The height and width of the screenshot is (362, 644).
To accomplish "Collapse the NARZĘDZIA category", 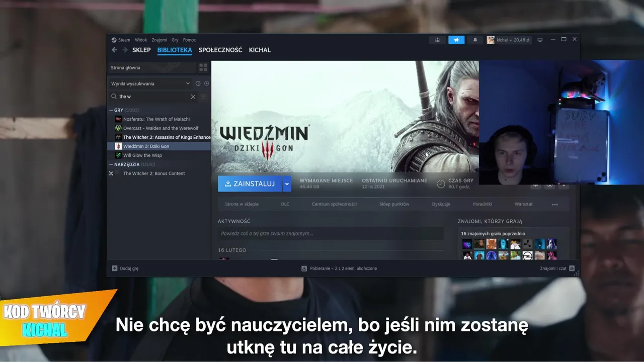I will click(x=111, y=164).
